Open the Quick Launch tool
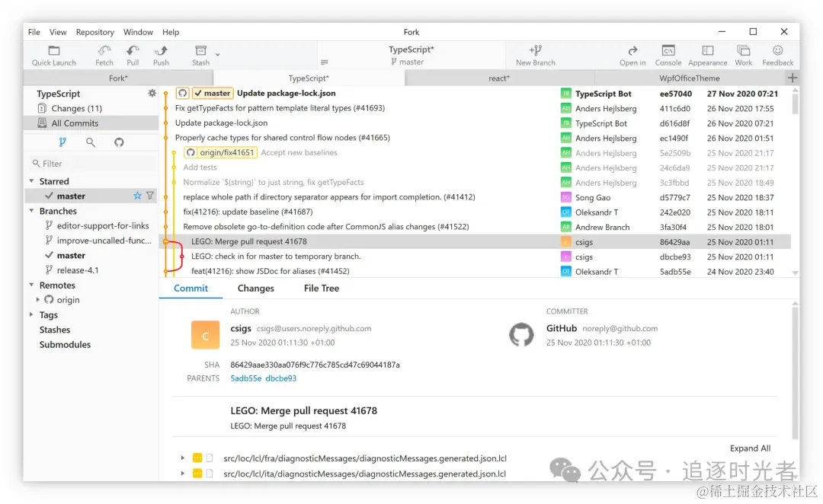Image resolution: width=823 pixels, height=504 pixels. [53, 56]
